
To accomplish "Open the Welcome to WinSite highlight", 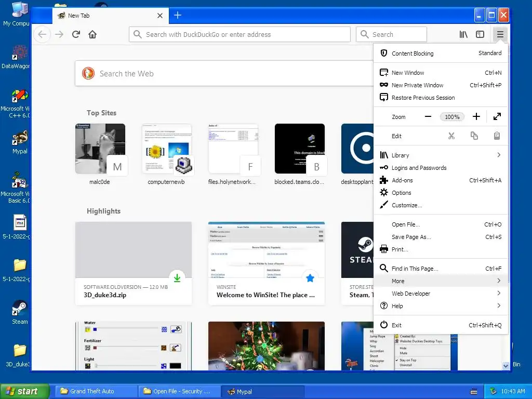I will tap(267, 263).
